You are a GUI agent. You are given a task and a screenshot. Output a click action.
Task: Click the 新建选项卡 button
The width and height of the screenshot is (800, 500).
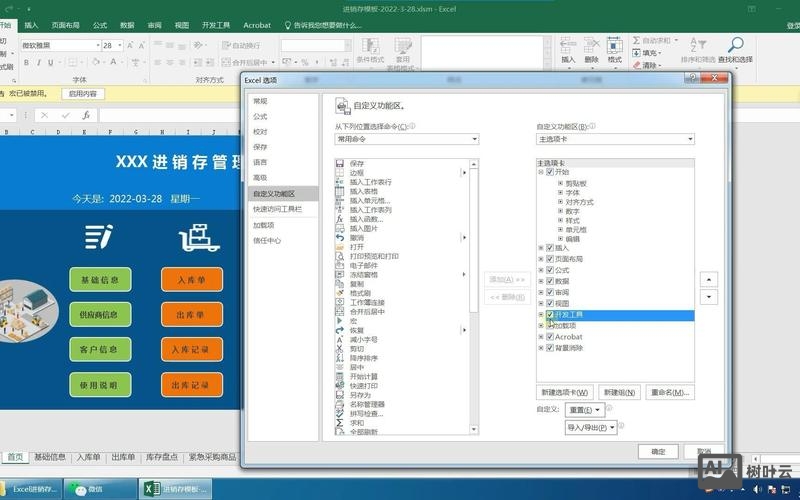564,392
